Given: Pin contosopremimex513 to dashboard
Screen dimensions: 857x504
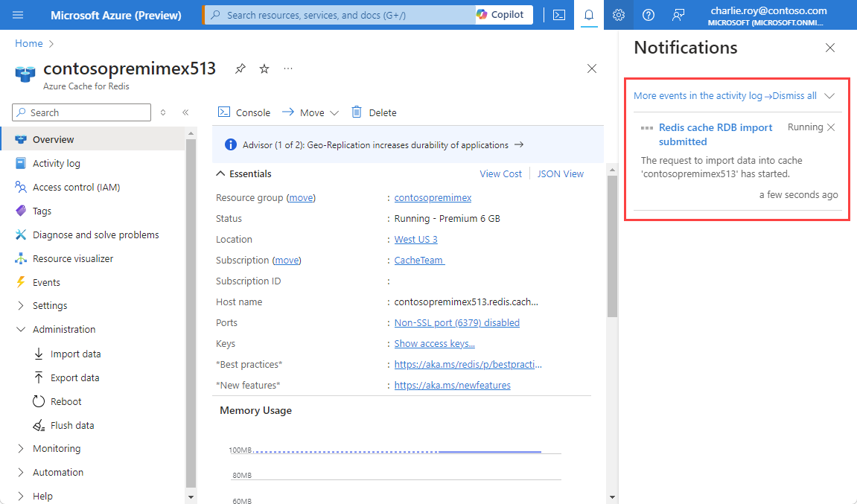Looking at the screenshot, I should 240,68.
